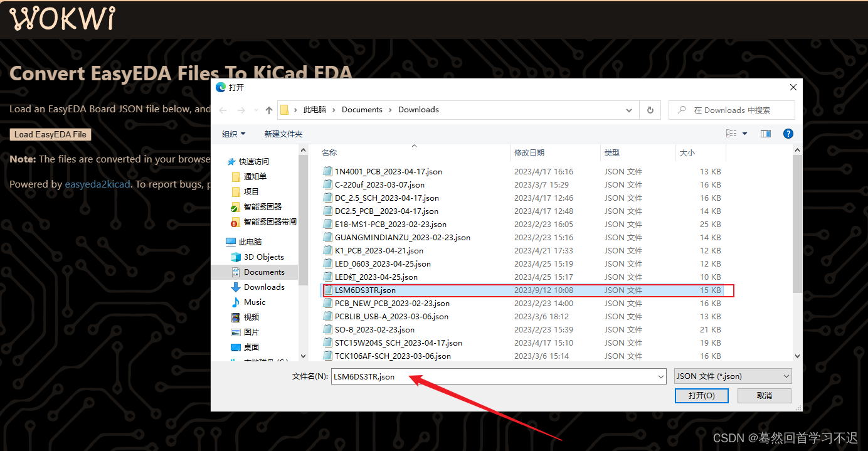
Task: Go forward in the file dialog
Action: [240, 110]
